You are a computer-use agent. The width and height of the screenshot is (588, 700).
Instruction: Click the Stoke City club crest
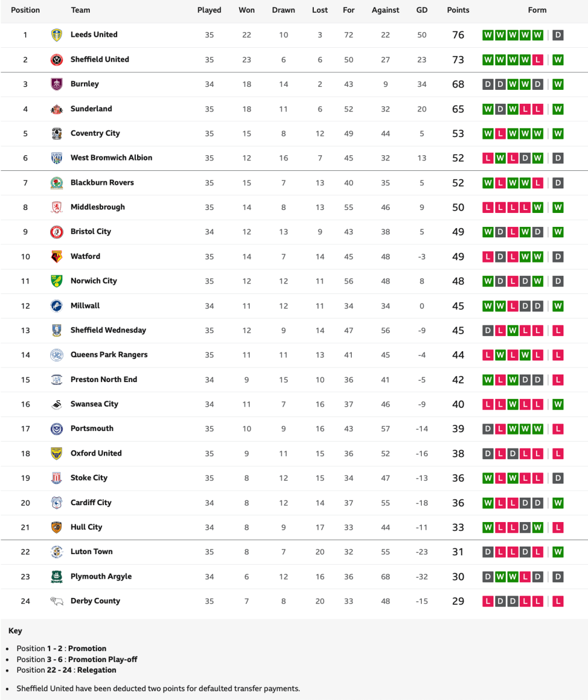click(57, 478)
